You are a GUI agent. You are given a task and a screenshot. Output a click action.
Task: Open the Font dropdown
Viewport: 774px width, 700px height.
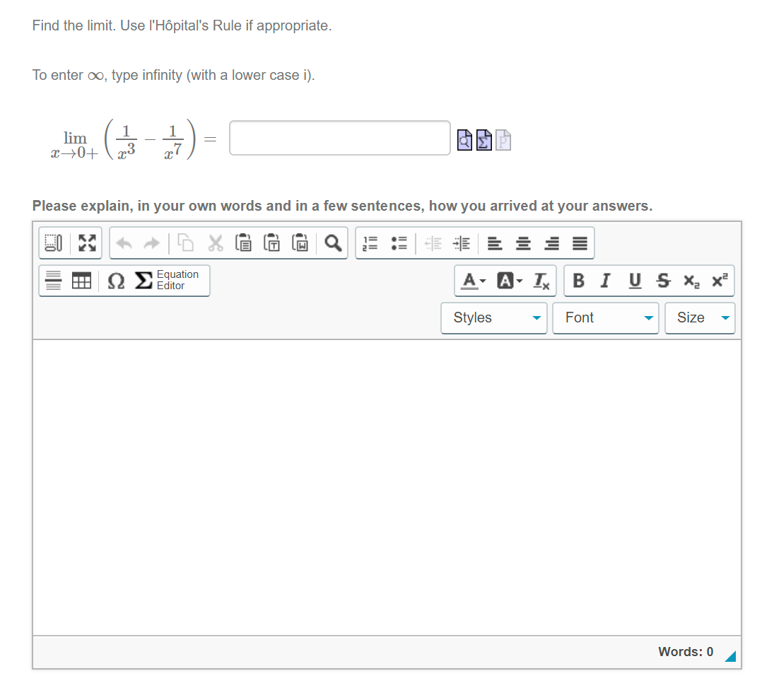(606, 317)
